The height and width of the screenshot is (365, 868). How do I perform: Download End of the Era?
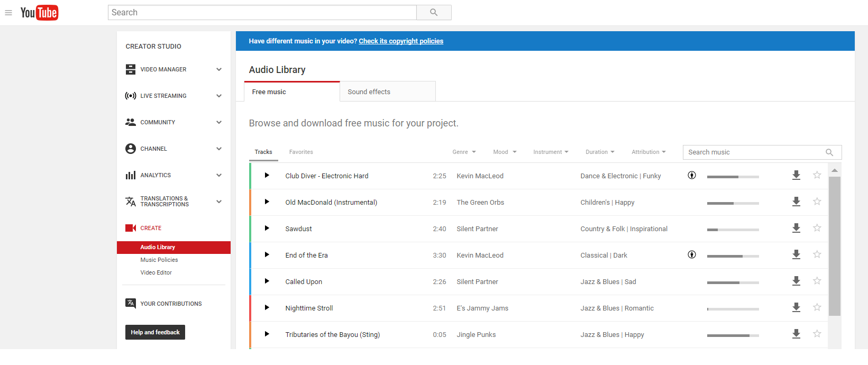pyautogui.click(x=796, y=254)
